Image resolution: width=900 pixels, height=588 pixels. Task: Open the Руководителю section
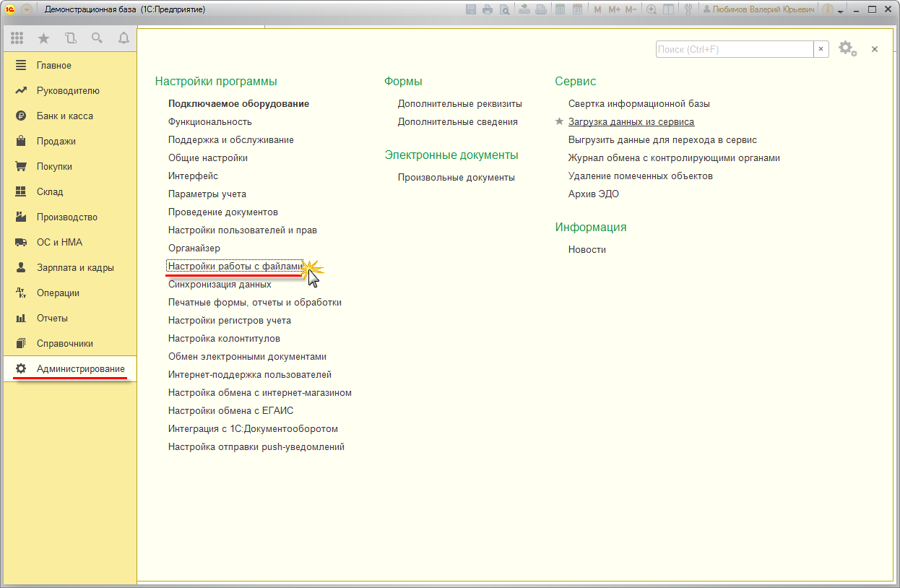pos(69,90)
